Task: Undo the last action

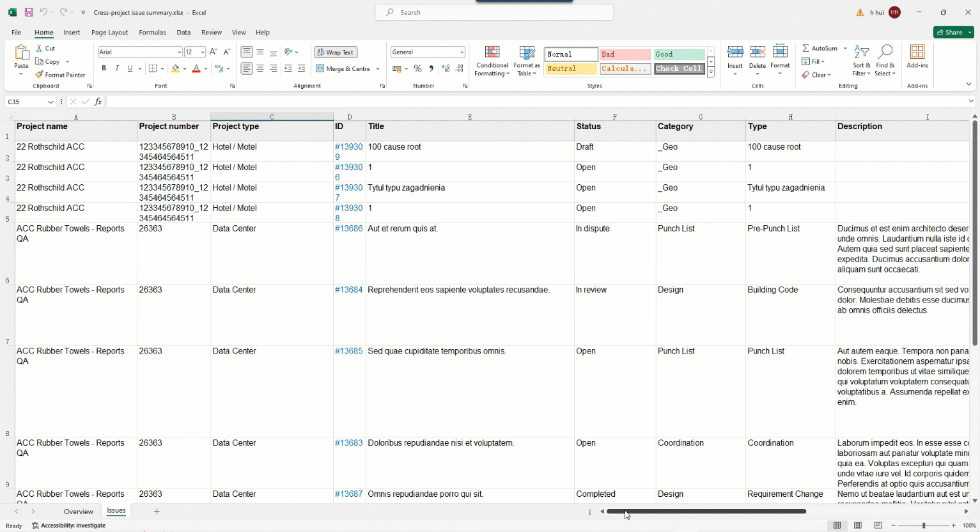Action: click(x=43, y=12)
